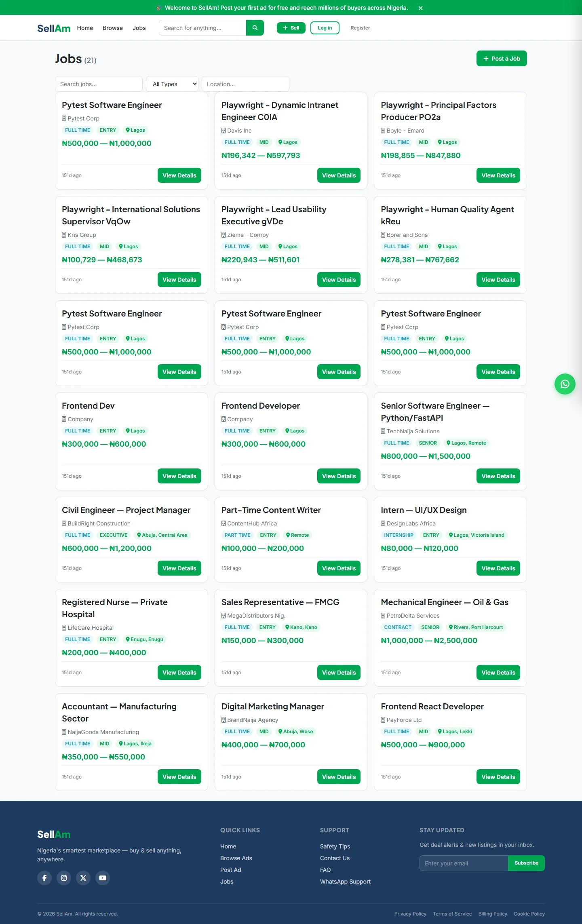Open the YouTube footer icon
This screenshot has width=582, height=924.
[x=103, y=878]
